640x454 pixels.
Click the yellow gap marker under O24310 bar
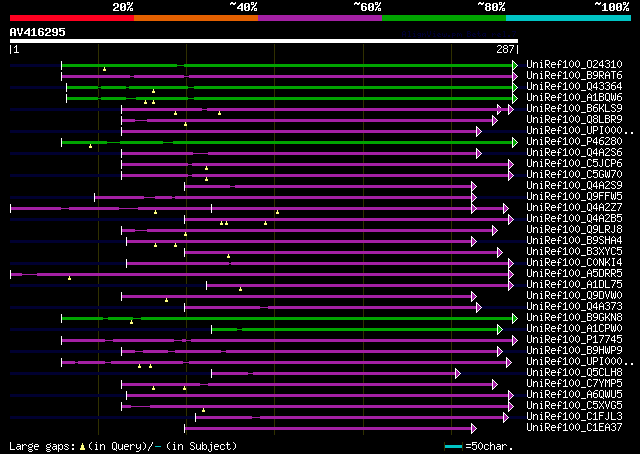coord(104,69)
